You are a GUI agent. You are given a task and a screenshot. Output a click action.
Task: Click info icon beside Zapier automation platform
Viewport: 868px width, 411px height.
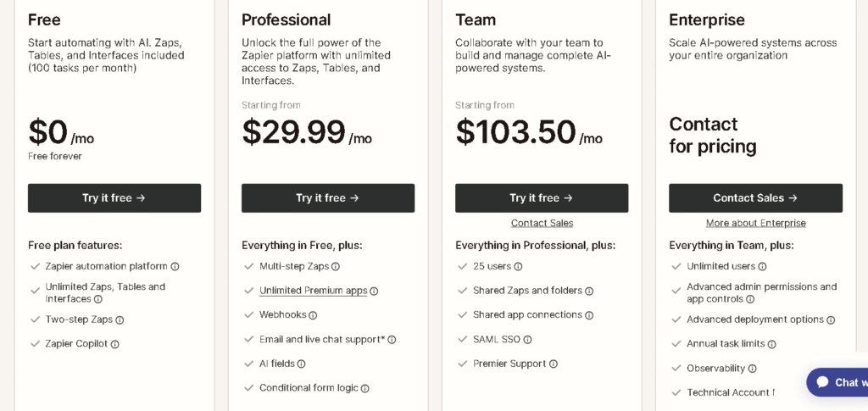coord(175,266)
